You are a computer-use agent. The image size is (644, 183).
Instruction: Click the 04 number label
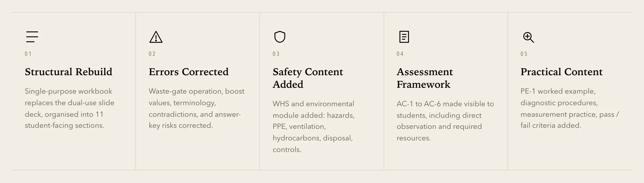click(x=400, y=54)
